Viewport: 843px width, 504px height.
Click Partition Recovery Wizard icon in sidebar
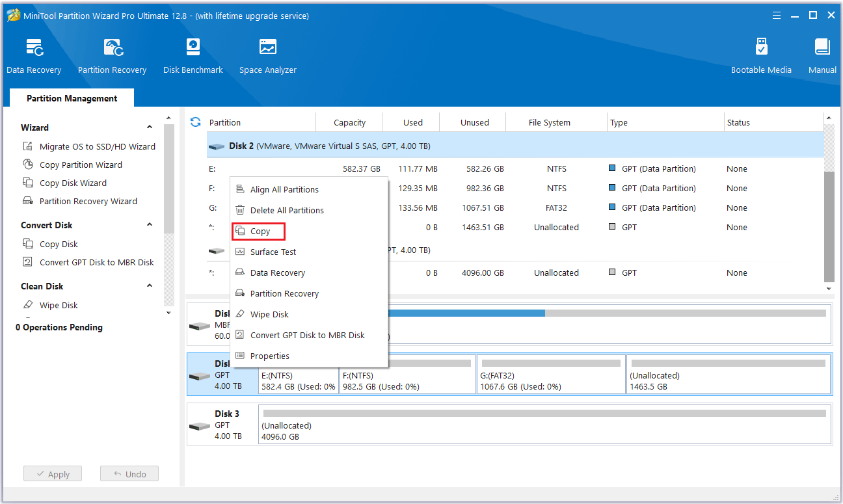pyautogui.click(x=28, y=201)
